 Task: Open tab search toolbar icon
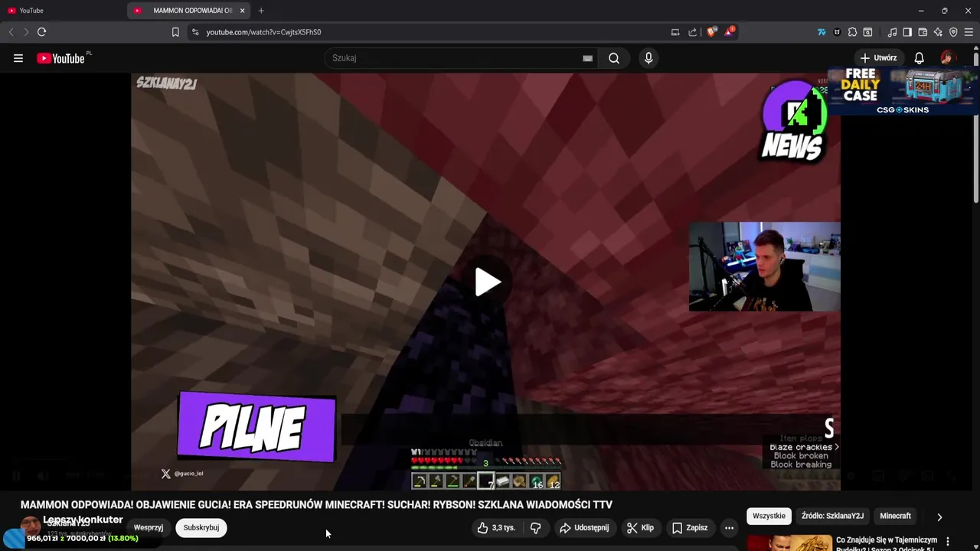coord(867,32)
